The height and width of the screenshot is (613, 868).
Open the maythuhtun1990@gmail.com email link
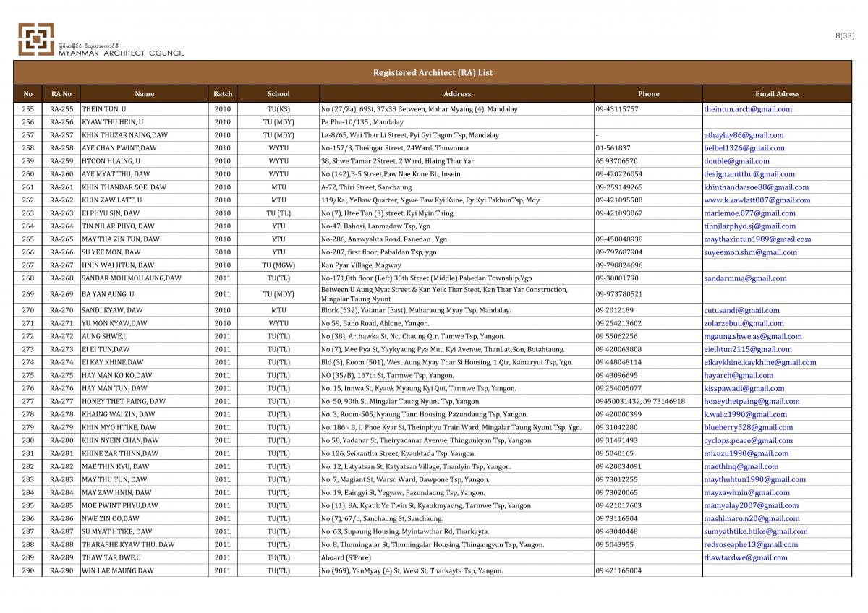(754, 479)
